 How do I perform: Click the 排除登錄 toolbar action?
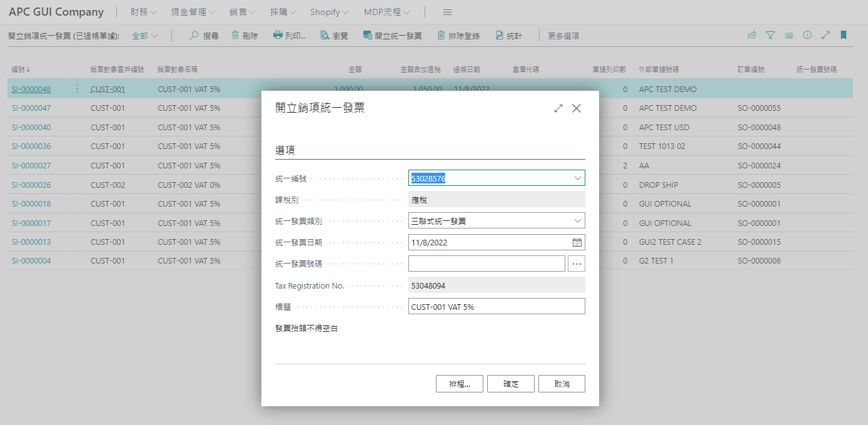point(458,36)
